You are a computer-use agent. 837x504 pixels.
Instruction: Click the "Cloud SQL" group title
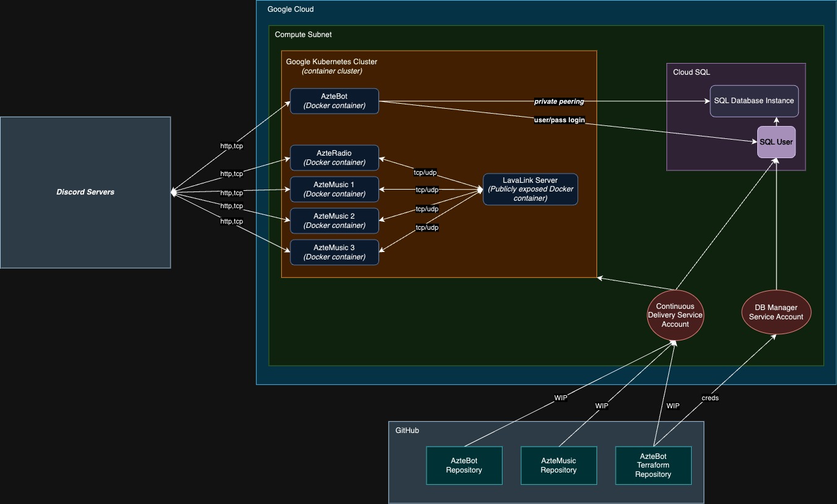pos(692,72)
